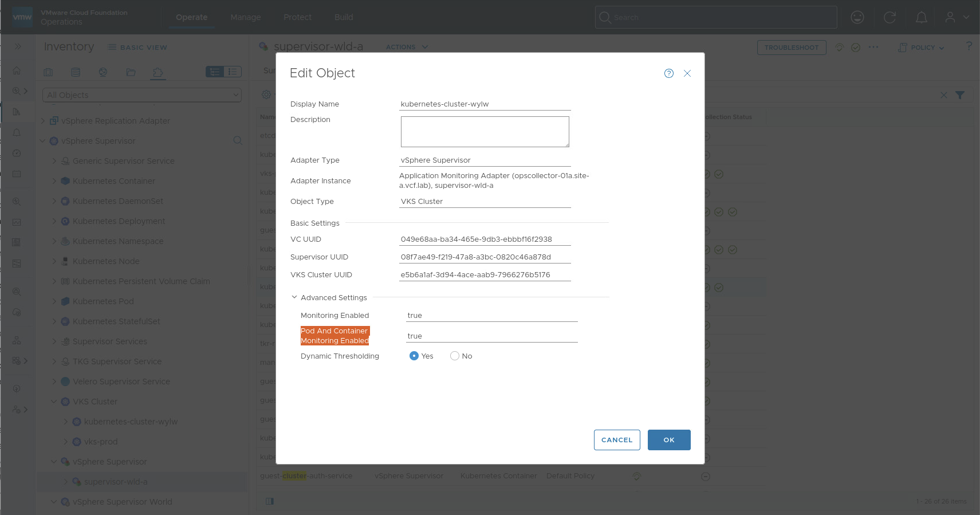The image size is (980, 515).
Task: Switch to Basic View
Action: 137,48
